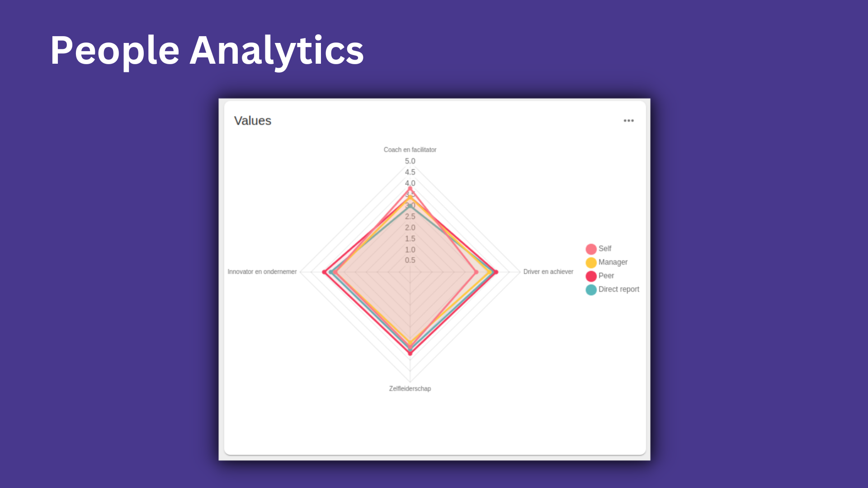This screenshot has height=488, width=868.
Task: Click the Innovator en ondernemer axis label
Action: pos(262,272)
